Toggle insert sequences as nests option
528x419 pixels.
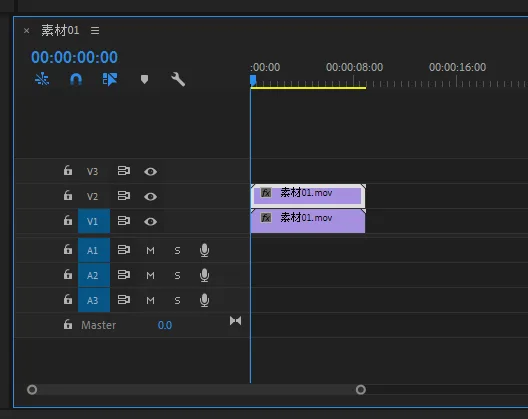pyautogui.click(x=42, y=79)
